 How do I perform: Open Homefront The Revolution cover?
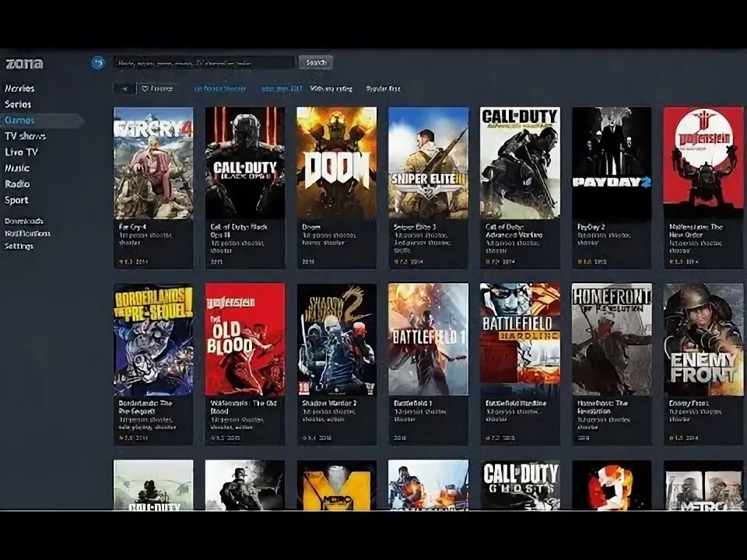coord(612,340)
